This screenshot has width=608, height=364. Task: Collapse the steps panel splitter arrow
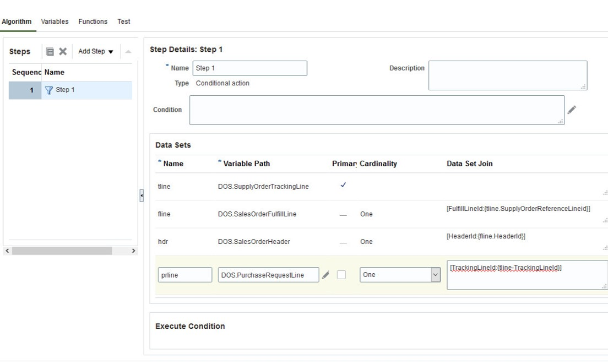click(142, 195)
